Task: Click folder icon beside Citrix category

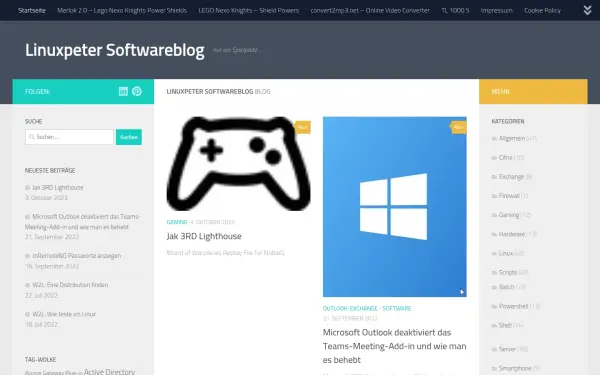Action: click(494, 158)
